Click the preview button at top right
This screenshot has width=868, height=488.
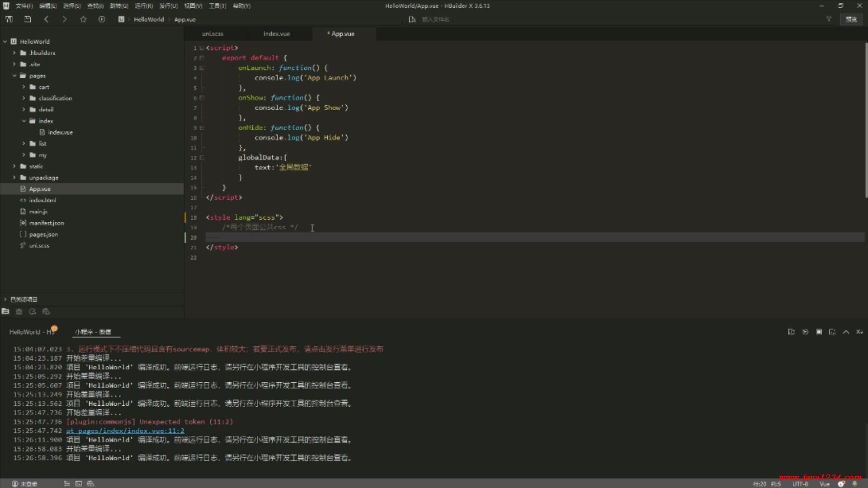coord(851,19)
